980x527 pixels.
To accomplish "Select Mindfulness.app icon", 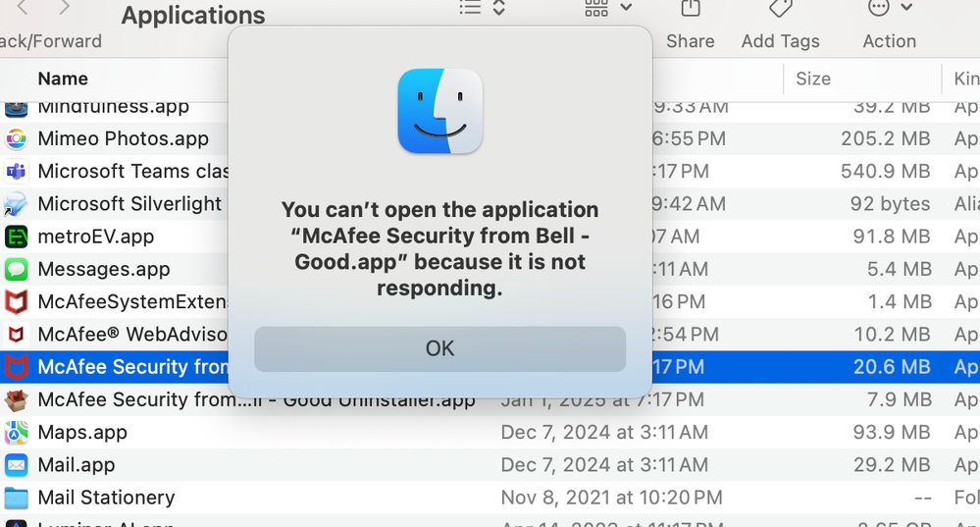I will click(17, 109).
